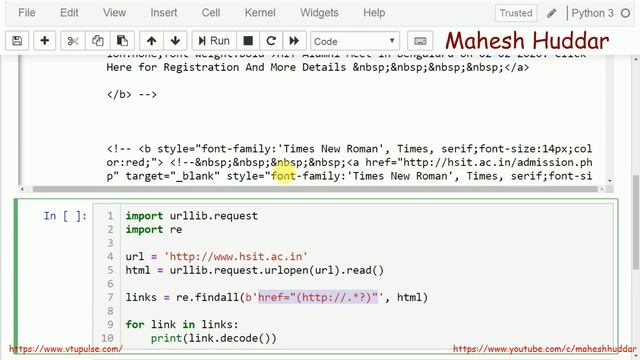Copy selected cells with the copy icon
This screenshot has width=640, height=360.
pyautogui.click(x=98, y=41)
